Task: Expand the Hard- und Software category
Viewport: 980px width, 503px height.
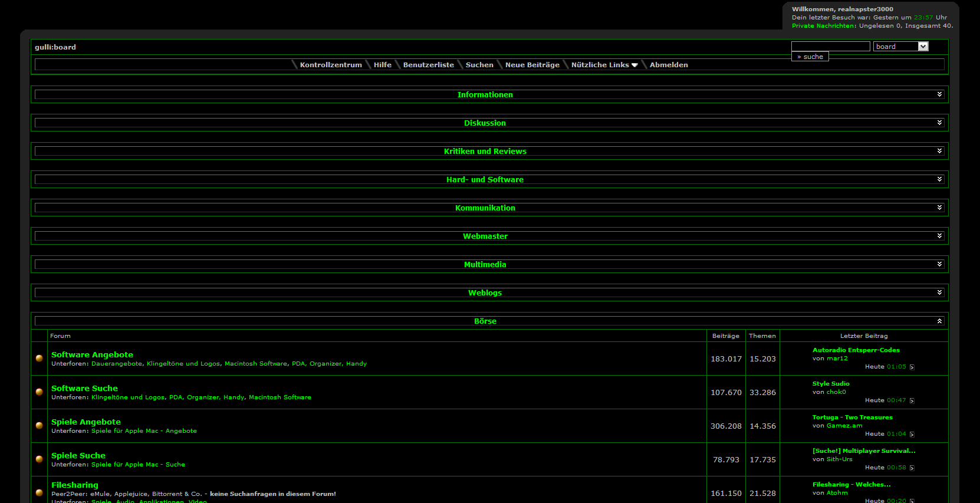Action: click(939, 179)
